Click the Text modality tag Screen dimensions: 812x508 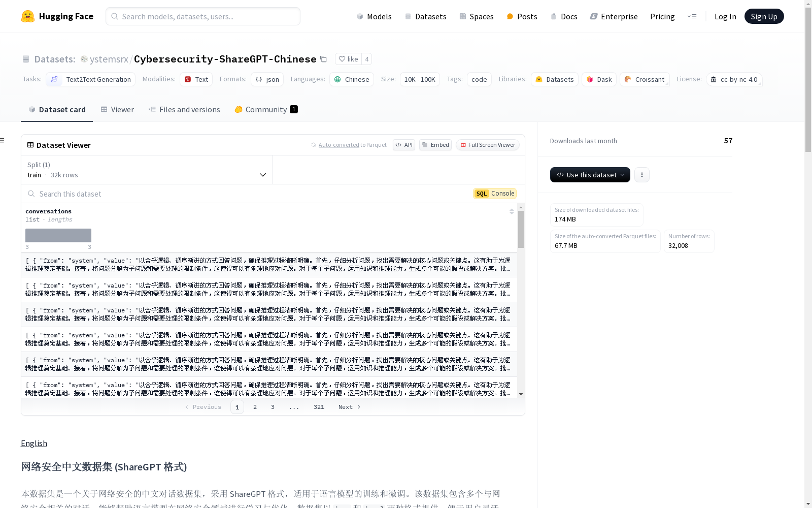196,79
